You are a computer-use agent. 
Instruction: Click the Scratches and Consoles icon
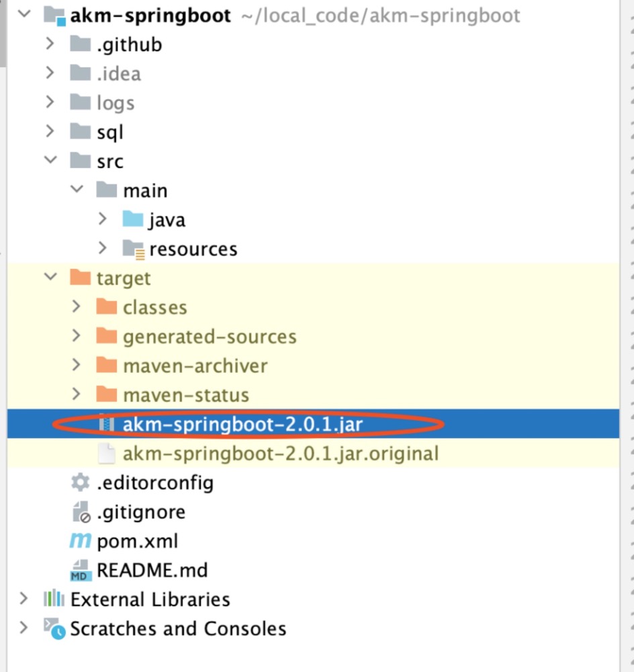pyautogui.click(x=54, y=629)
